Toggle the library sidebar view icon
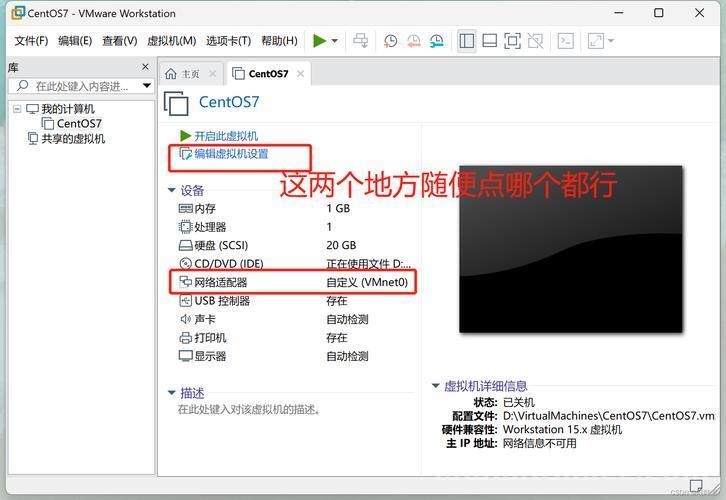The width and height of the screenshot is (726, 500). 466,41
